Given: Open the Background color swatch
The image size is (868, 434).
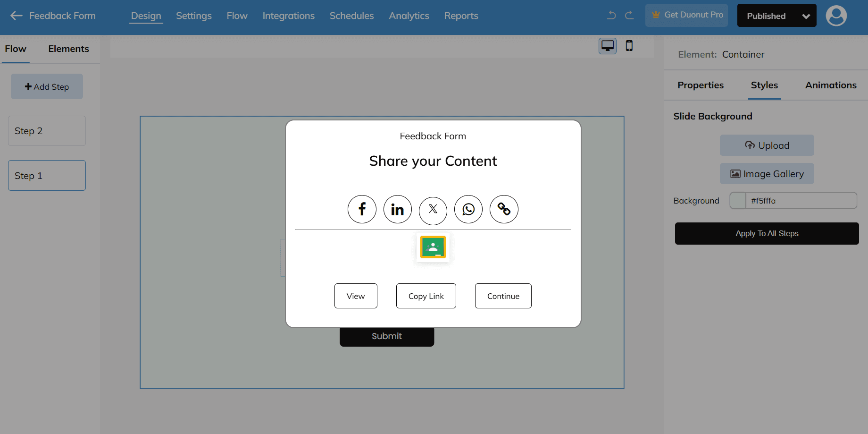Looking at the screenshot, I should pyautogui.click(x=738, y=201).
